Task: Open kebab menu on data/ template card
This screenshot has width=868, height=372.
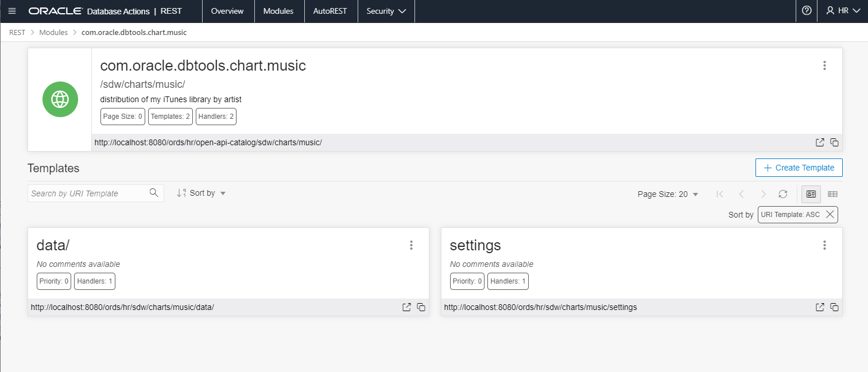Action: tap(411, 245)
